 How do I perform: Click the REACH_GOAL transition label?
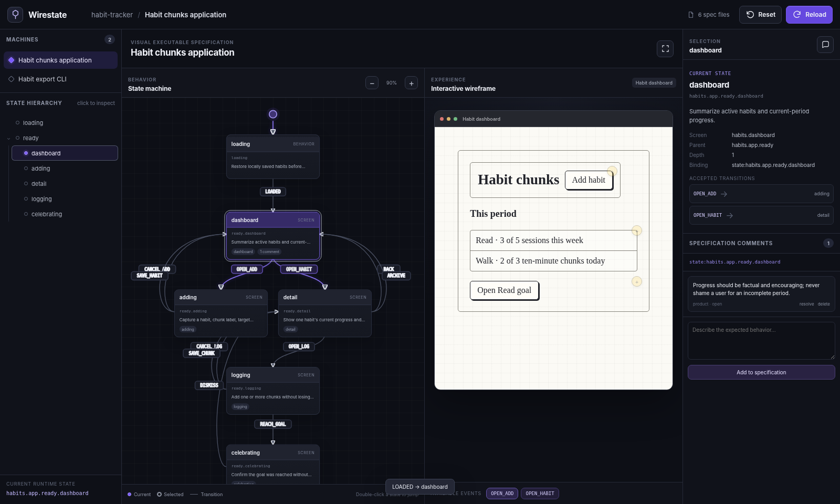coord(273,424)
